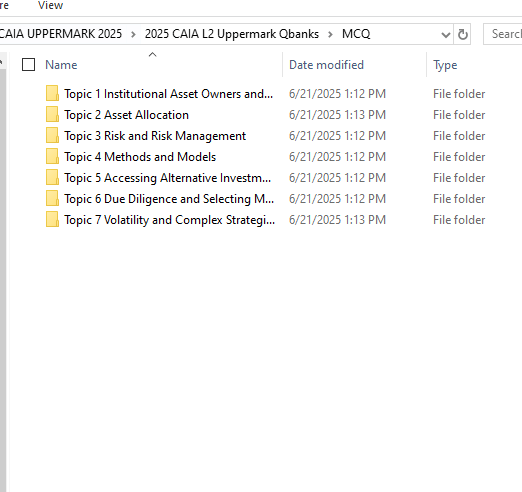Click the Topic 6 Due Diligence folder icon
Viewport: 522px width, 492px height.
(52, 198)
